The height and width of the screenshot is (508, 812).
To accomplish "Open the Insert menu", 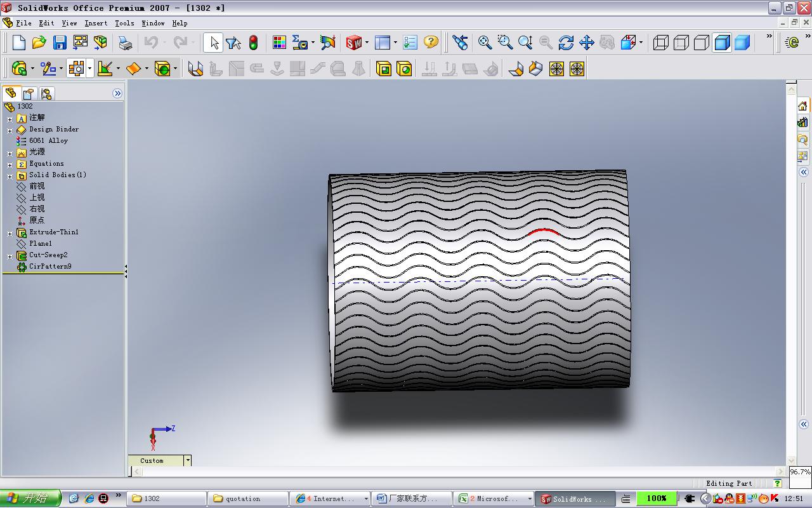I will pos(96,23).
